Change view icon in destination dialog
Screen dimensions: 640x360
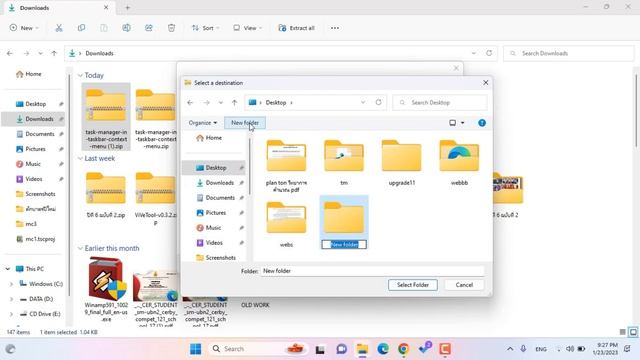[453, 122]
